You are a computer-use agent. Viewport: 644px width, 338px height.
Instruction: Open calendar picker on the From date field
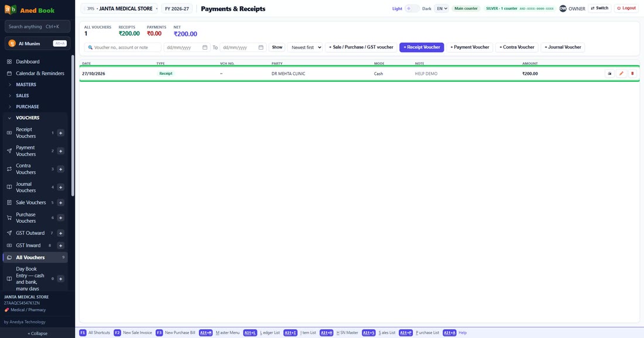(x=205, y=47)
